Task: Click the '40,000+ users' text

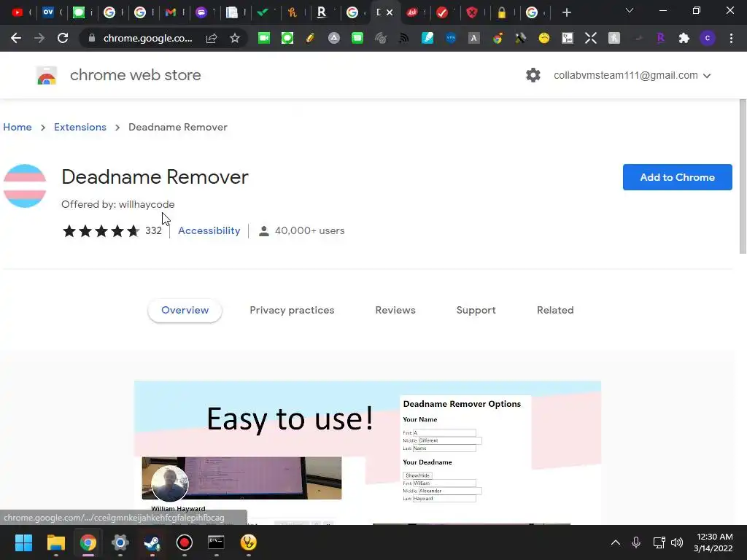Action: point(309,230)
